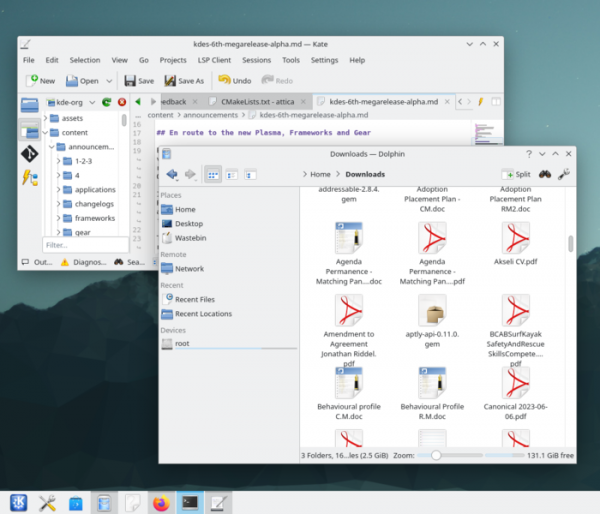Go to Home in Dolphin breadcrumb

tap(322, 174)
